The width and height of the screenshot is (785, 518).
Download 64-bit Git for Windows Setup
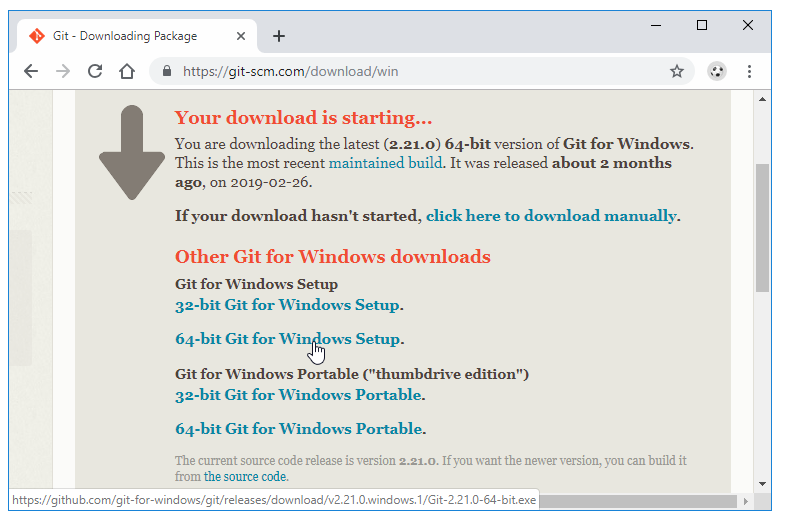[287, 339]
